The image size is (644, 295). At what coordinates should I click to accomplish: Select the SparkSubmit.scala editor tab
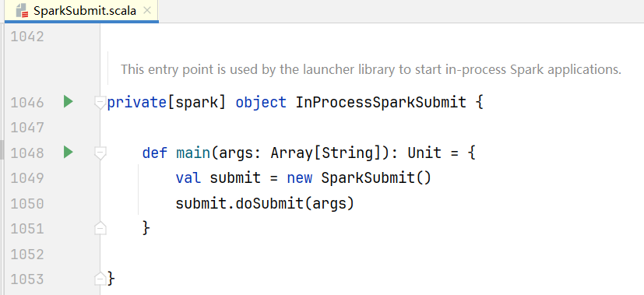point(82,11)
